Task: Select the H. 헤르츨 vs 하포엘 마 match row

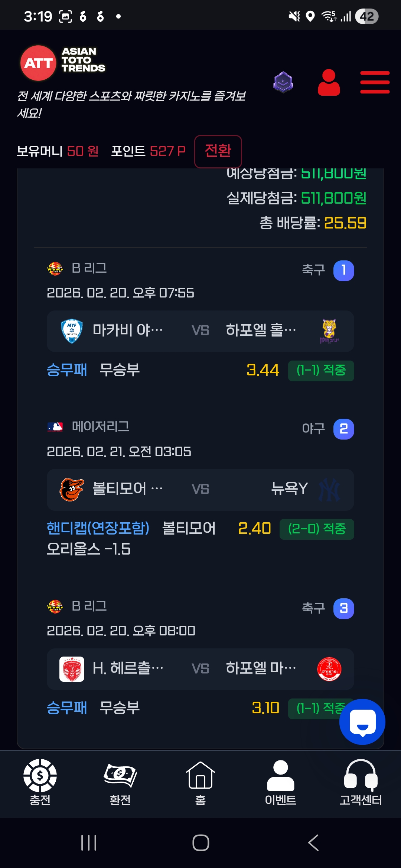Action: (200, 669)
